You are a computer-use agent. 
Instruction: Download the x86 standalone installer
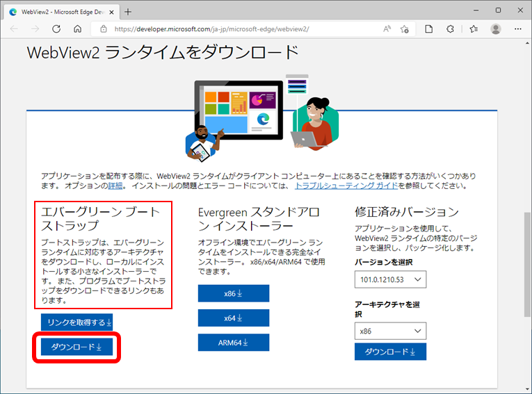click(x=234, y=293)
